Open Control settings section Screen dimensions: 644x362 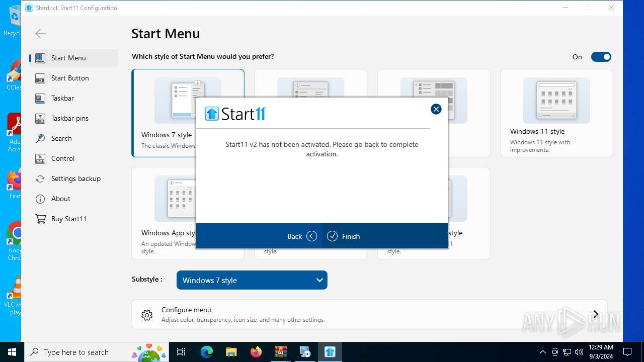pyautogui.click(x=73, y=158)
